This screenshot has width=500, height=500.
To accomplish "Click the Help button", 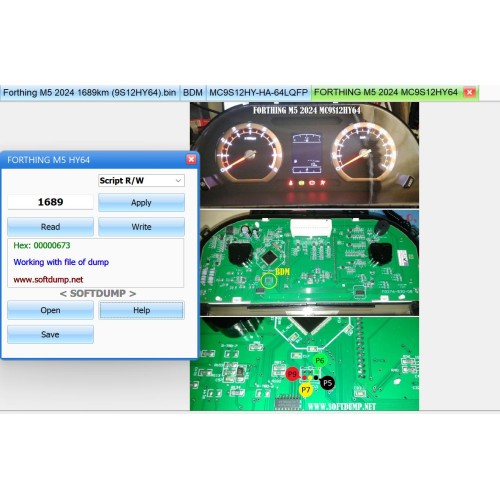I will point(141,310).
